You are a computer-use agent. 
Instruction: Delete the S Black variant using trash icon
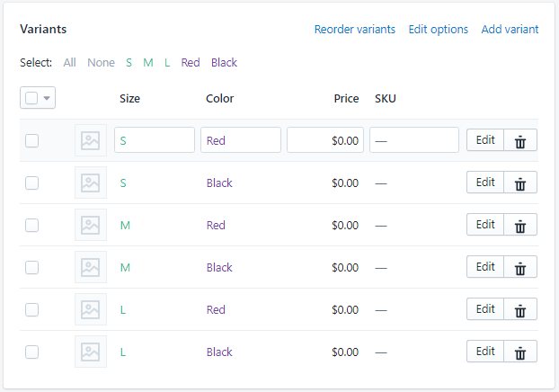(x=519, y=183)
